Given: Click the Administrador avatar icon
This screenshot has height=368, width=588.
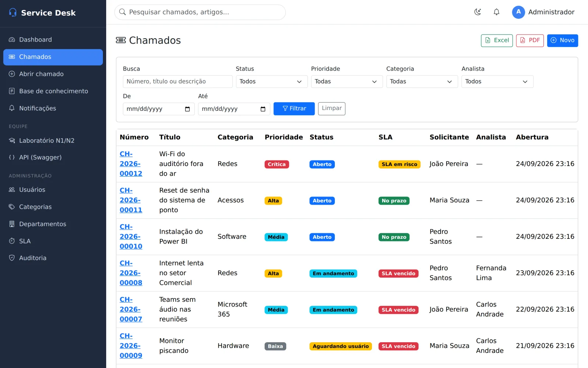Looking at the screenshot, I should tap(518, 12).
